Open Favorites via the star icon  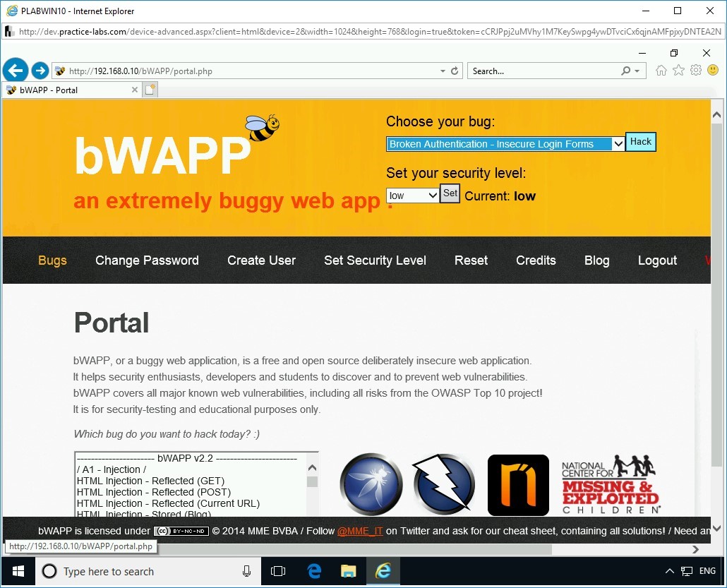tap(678, 71)
